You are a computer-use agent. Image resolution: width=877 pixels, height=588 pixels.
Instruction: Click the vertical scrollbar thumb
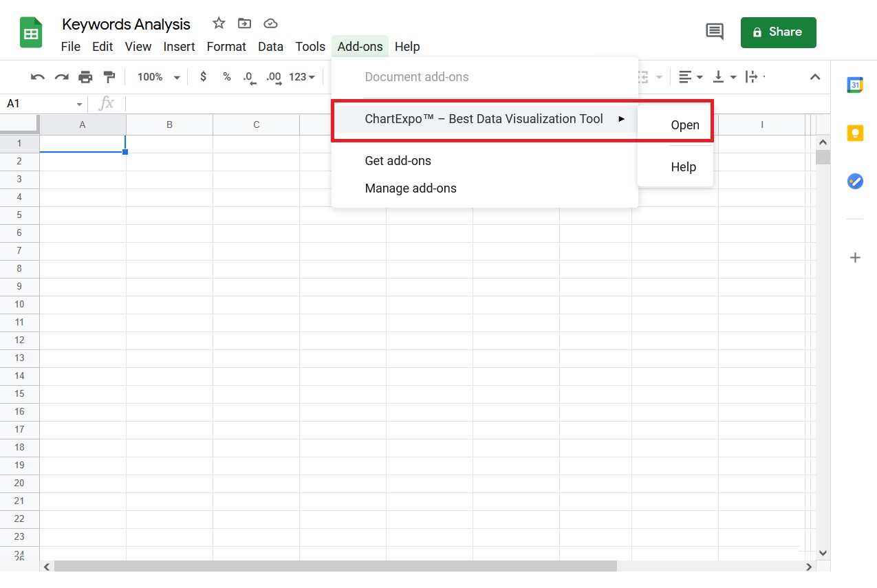tap(823, 157)
